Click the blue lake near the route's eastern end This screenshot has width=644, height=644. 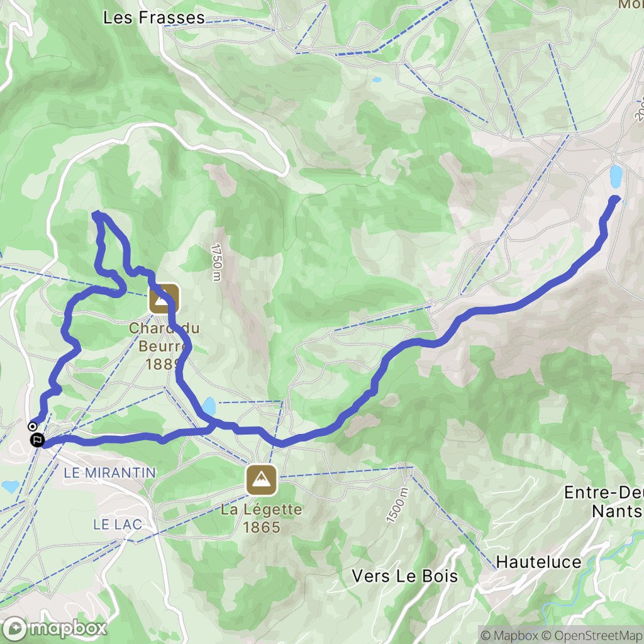point(616,177)
